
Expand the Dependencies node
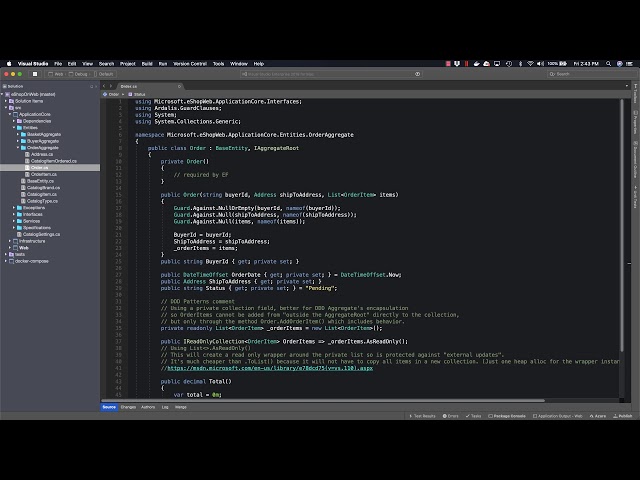tap(14, 121)
